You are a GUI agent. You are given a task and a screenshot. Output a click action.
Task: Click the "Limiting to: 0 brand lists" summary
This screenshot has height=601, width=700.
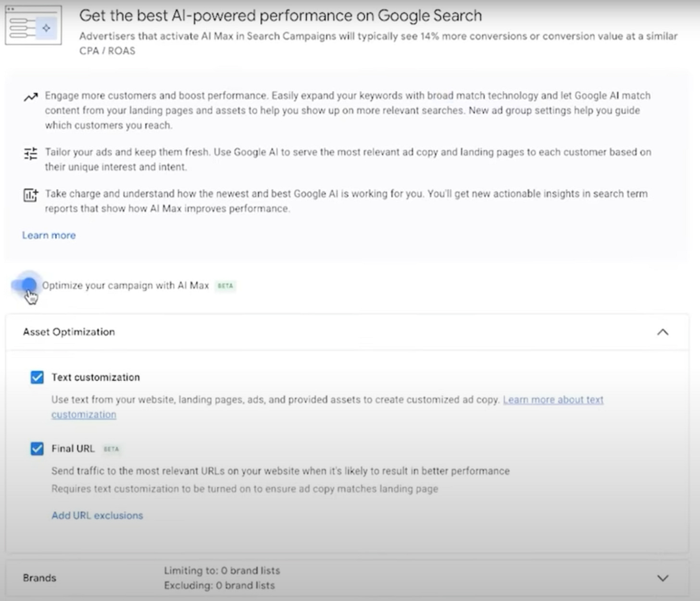tap(222, 571)
